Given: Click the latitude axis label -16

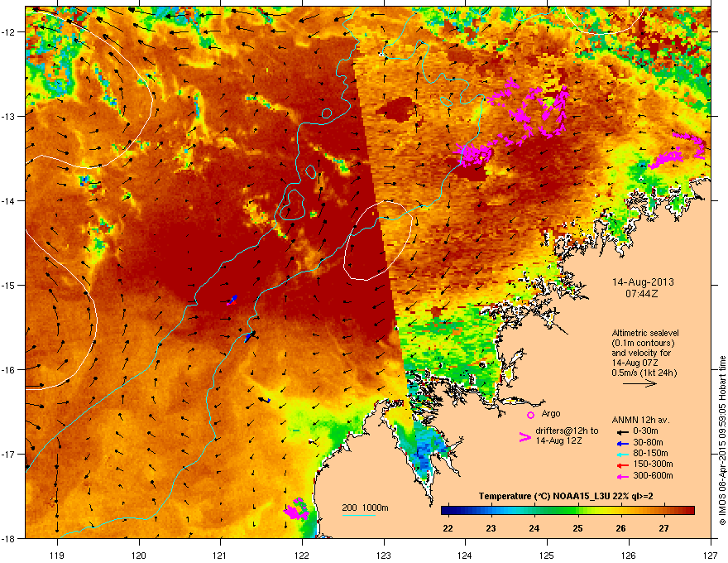Looking at the screenshot, I should point(9,370).
